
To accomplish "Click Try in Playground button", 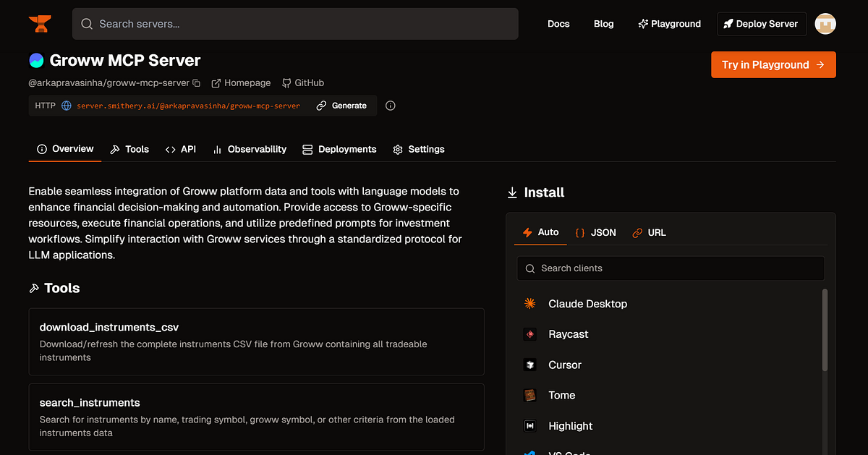I will (773, 64).
